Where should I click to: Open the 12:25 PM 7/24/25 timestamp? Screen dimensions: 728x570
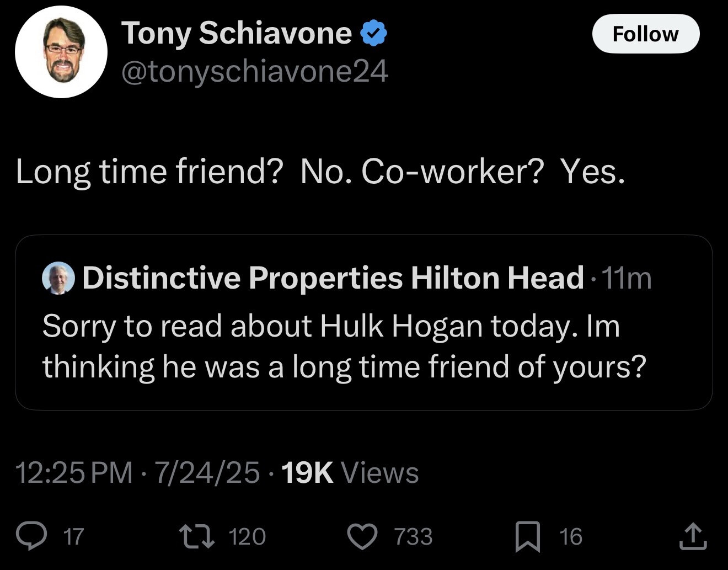tap(137, 473)
